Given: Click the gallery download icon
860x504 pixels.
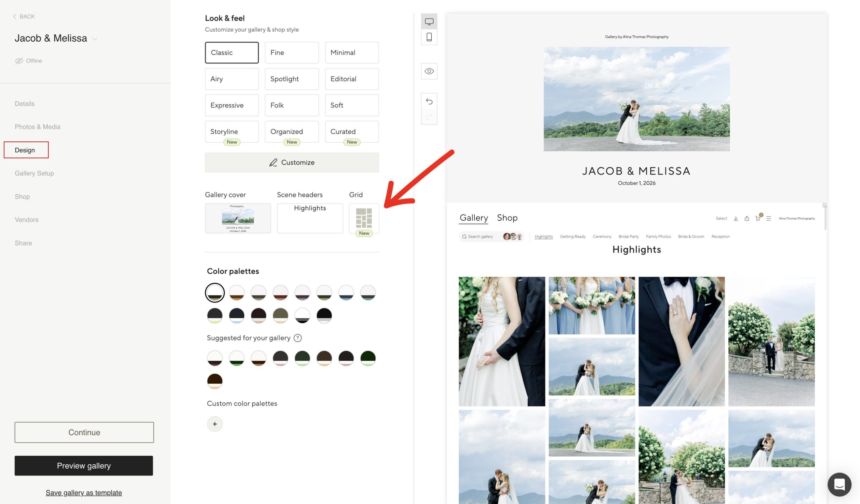Looking at the screenshot, I should [x=736, y=219].
